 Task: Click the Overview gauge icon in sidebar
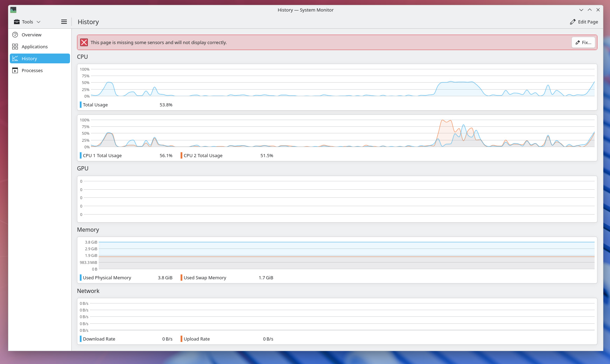(x=15, y=35)
